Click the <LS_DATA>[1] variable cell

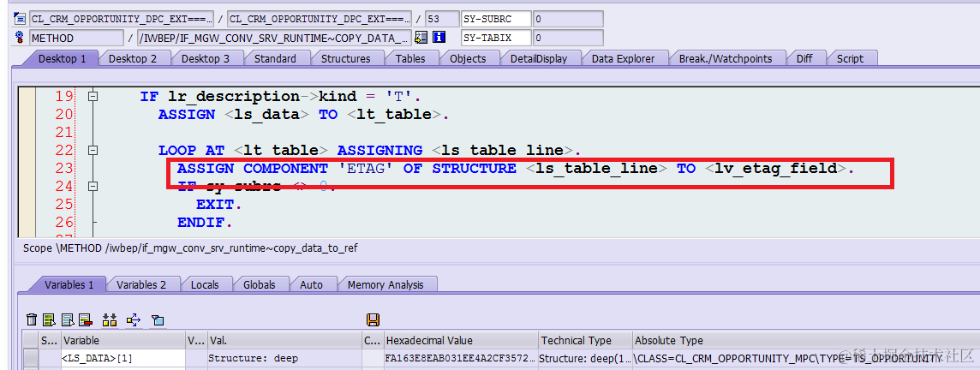coord(122,359)
